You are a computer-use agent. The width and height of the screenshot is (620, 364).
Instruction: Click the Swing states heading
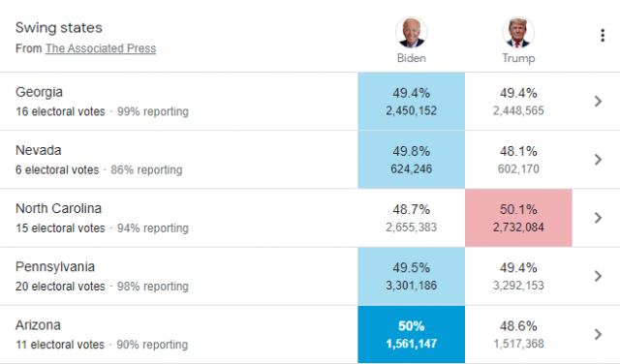point(59,28)
